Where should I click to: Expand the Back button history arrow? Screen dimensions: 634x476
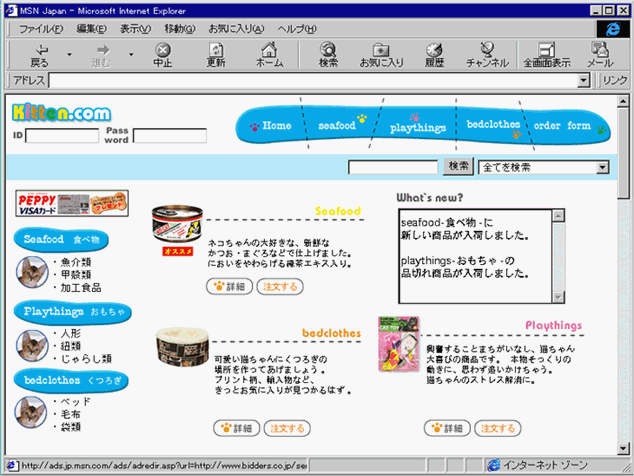pyautogui.click(x=69, y=55)
